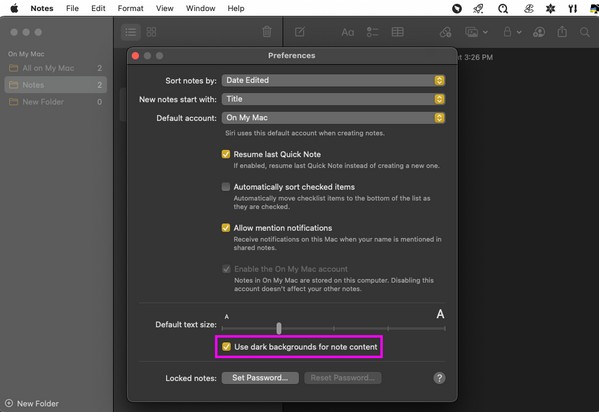Open the Apple menu
Screen dimensions: 599x412
pos(14,8)
